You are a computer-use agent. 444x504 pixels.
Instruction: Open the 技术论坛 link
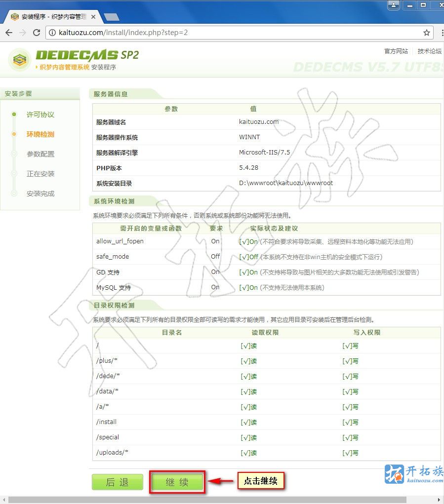coord(430,51)
